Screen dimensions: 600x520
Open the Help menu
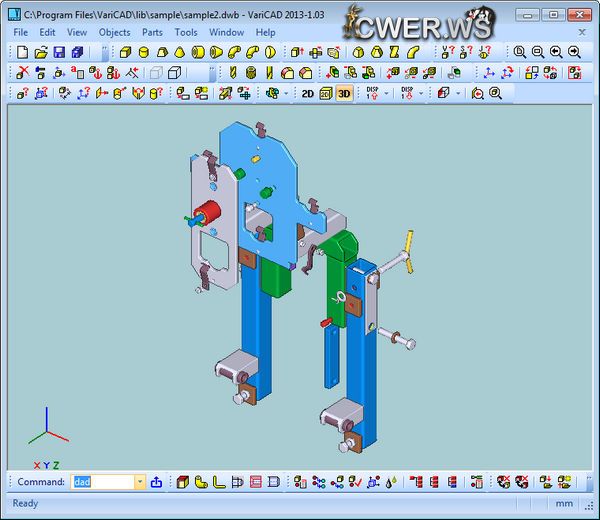(x=265, y=32)
